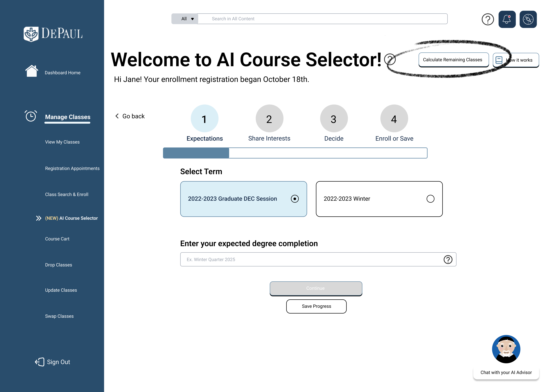This screenshot has height=392, width=551.
Task: Open (NEW) AI Course Selector
Action: [x=71, y=218]
